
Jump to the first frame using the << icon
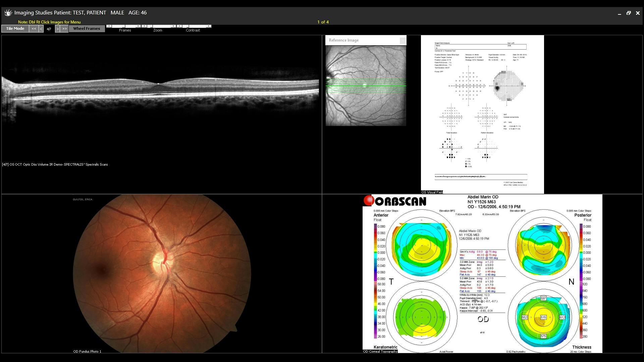pyautogui.click(x=34, y=28)
